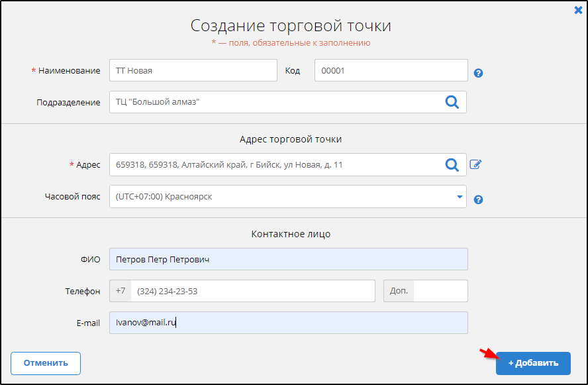Image resolution: width=588 pixels, height=385 pixels.
Task: Click the E-mail label
Action: pyautogui.click(x=88, y=323)
